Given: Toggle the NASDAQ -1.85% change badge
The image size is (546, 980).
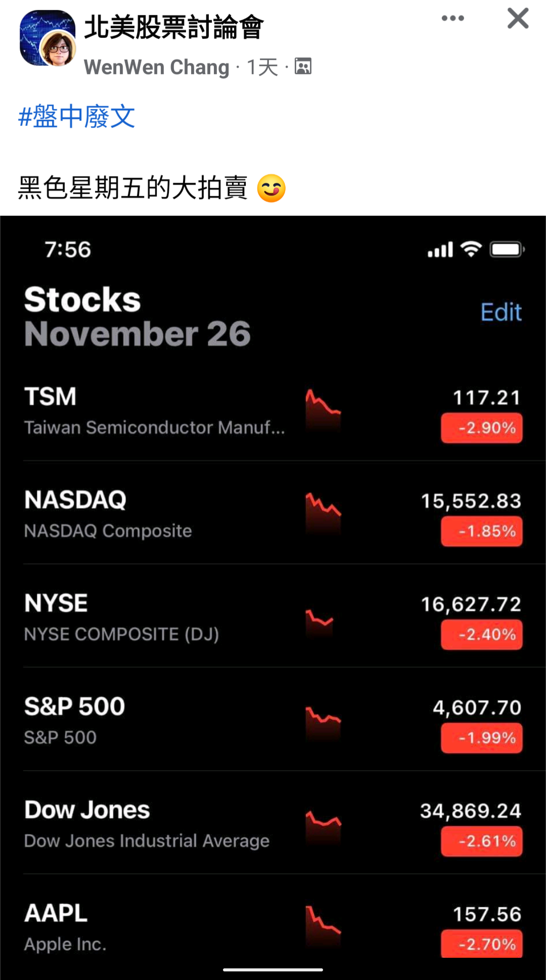Looking at the screenshot, I should (482, 531).
